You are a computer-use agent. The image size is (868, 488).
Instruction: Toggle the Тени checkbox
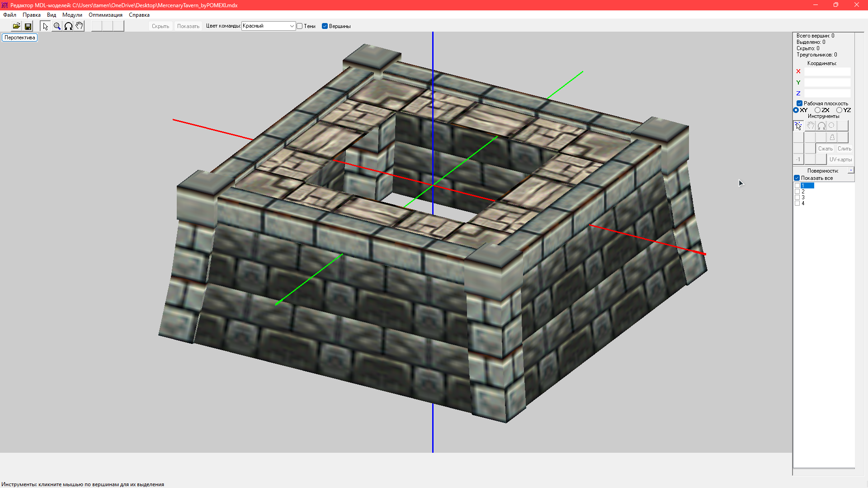pos(300,26)
